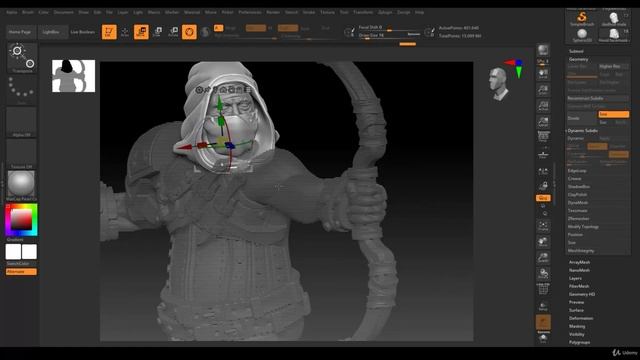
Task: Open the Transform menu
Action: pyautogui.click(x=363, y=12)
